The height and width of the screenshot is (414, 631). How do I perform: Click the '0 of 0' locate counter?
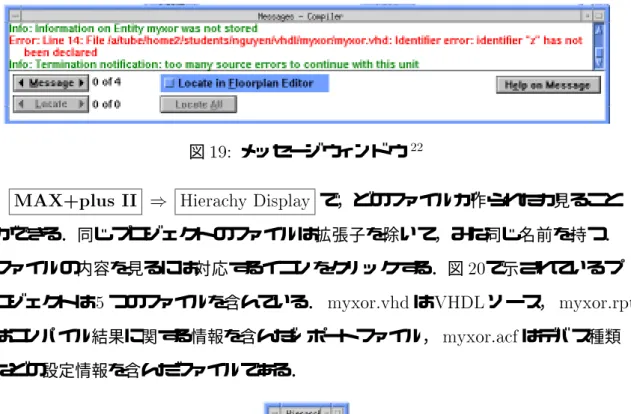point(106,104)
